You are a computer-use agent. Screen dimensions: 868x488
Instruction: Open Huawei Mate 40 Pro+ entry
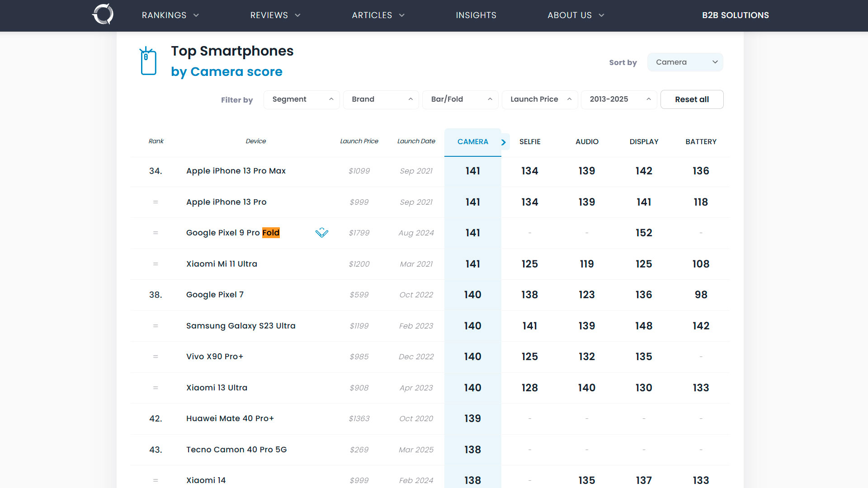click(x=230, y=418)
